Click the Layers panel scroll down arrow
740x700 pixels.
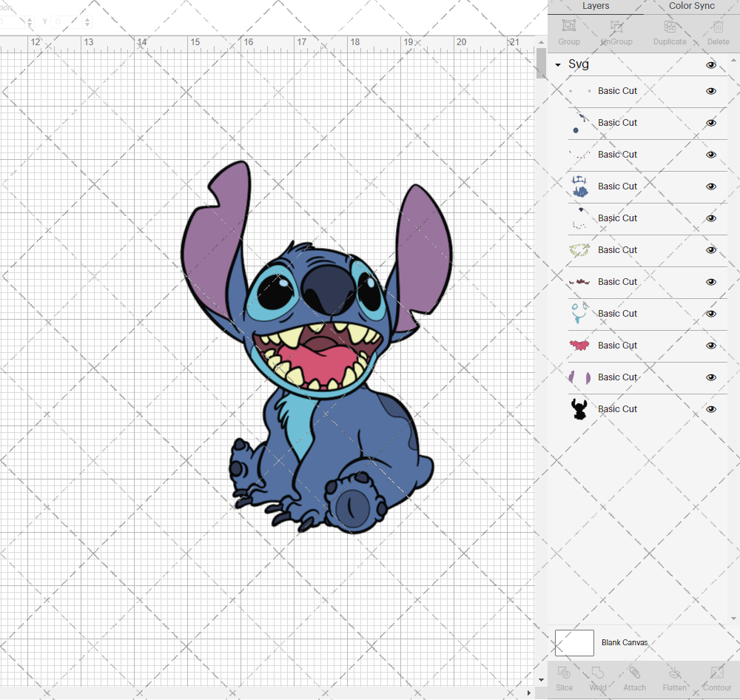tap(733, 619)
